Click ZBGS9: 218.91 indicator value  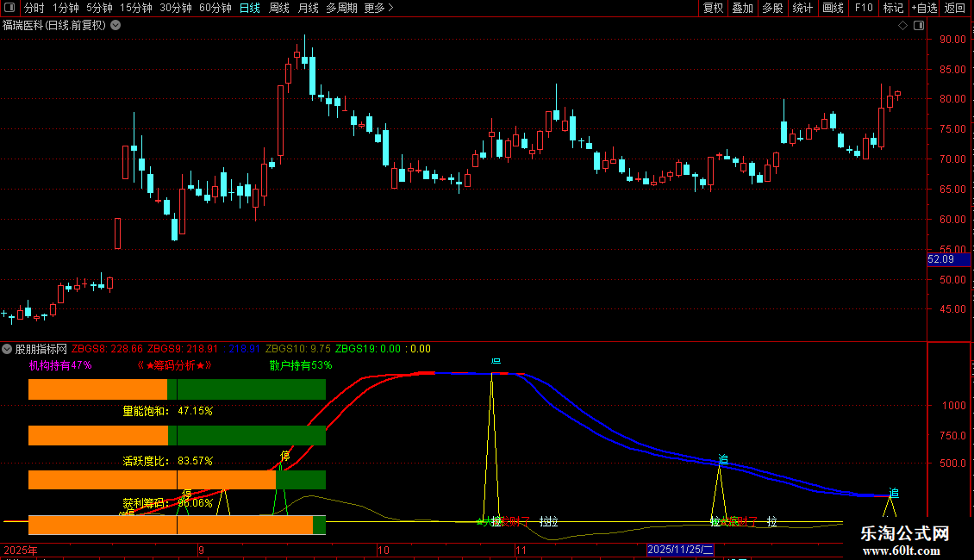183,349
